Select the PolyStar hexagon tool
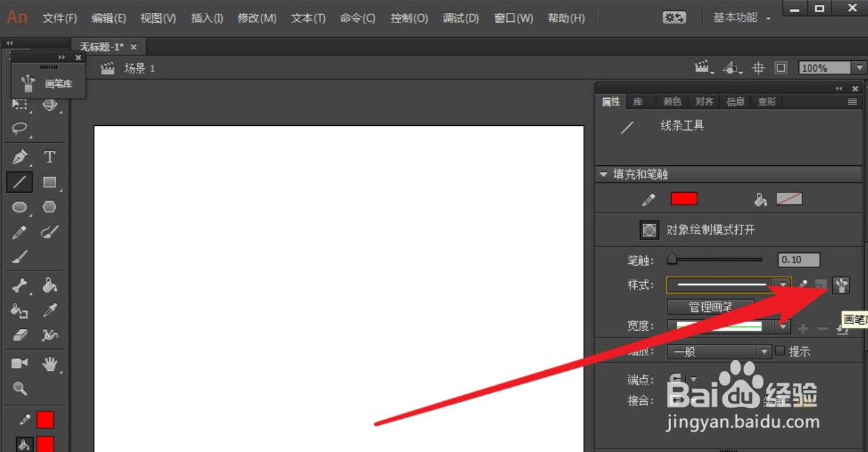The image size is (868, 452). 49,207
